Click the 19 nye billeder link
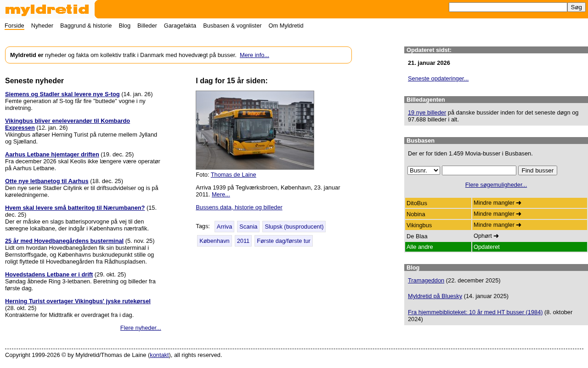The image size is (588, 368). pos(427,113)
